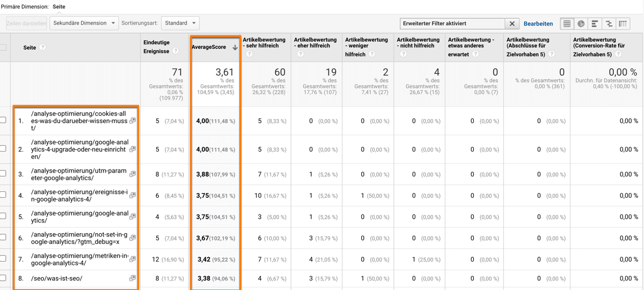This screenshot has width=644, height=290.
Task: Switch to the data table view icon
Action: 567,24
